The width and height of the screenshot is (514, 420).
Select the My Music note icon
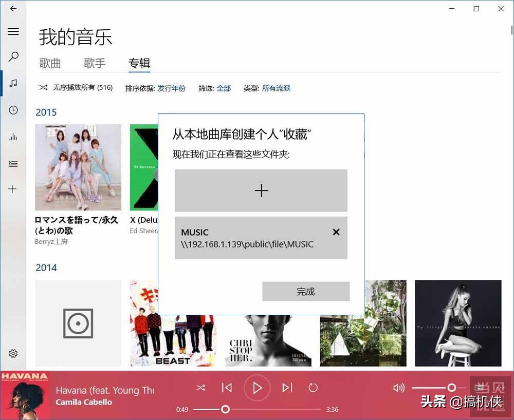click(x=13, y=83)
